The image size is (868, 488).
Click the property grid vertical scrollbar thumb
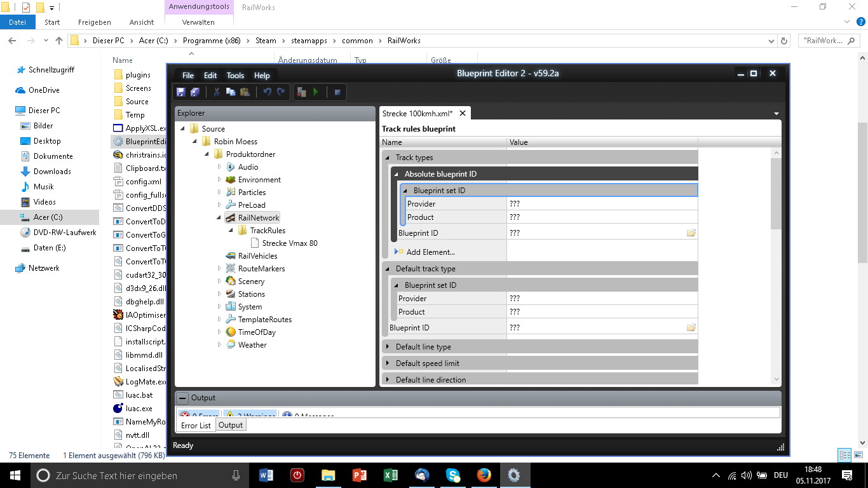(776, 194)
